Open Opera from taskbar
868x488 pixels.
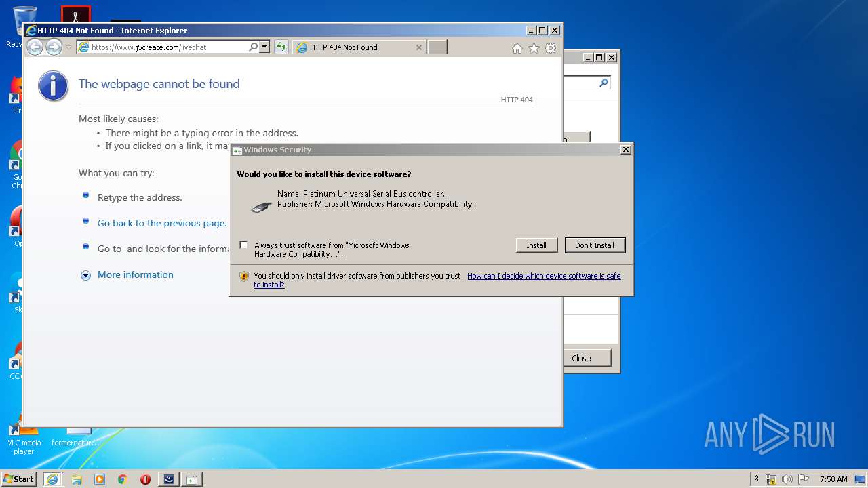(x=145, y=479)
